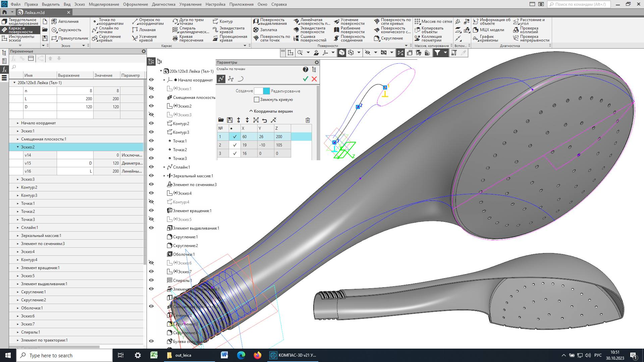Click the Help icon in Параметры panel

coord(305,69)
